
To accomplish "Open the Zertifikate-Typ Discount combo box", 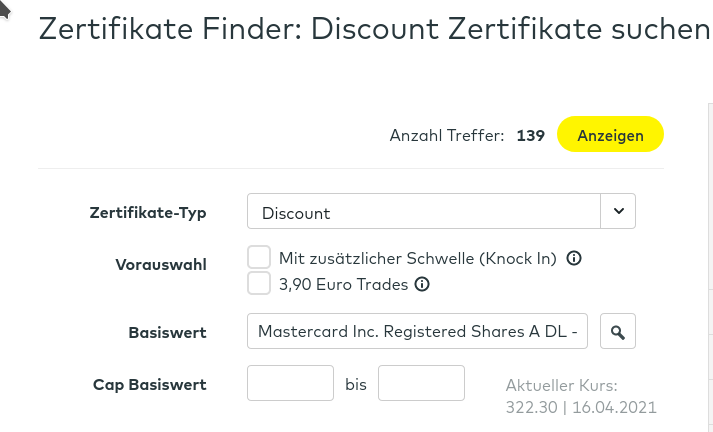I will pyautogui.click(x=423, y=212).
